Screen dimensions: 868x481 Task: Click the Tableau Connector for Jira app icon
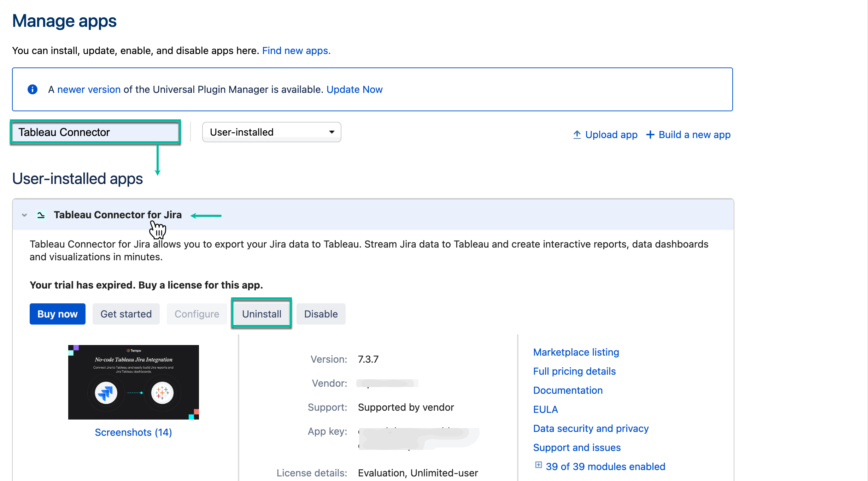[x=40, y=214]
